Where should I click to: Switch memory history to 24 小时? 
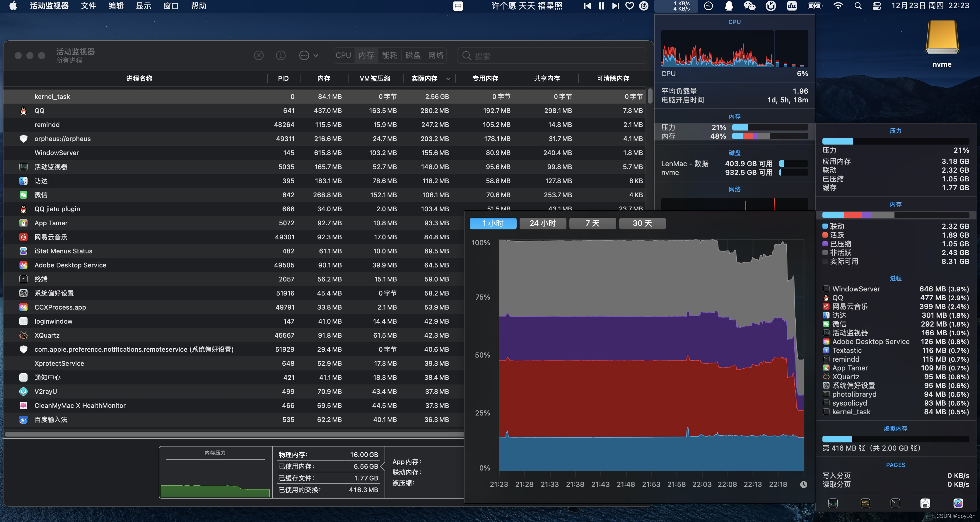[543, 223]
